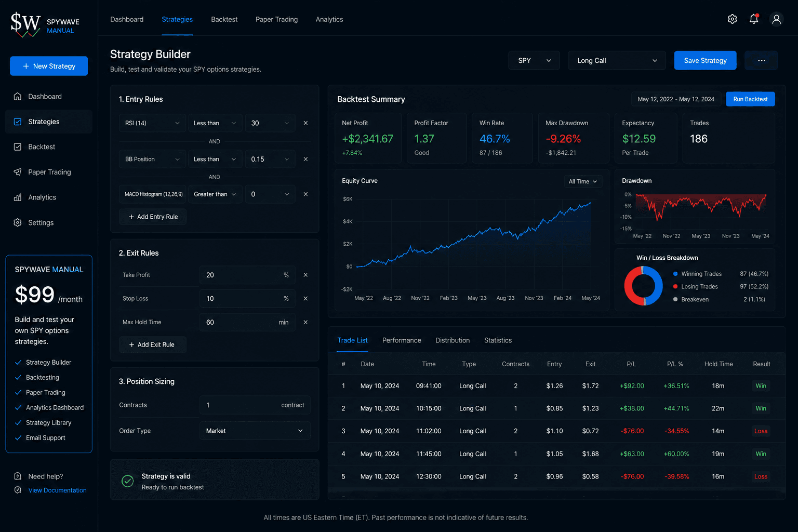This screenshot has width=798, height=532.
Task: Click the Take Profit value field
Action: coord(247,275)
